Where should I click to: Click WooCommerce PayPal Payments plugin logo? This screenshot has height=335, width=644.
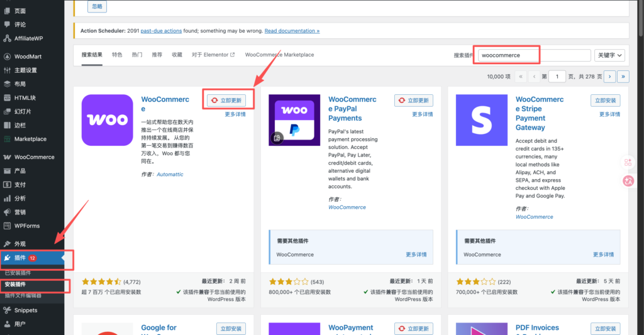[294, 120]
